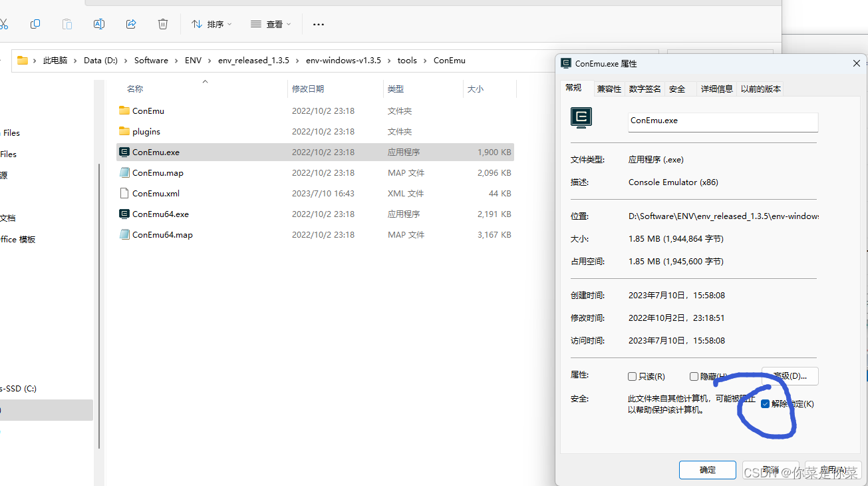868x486 pixels.
Task: Sort by 修改日期 column header
Action: pos(308,89)
